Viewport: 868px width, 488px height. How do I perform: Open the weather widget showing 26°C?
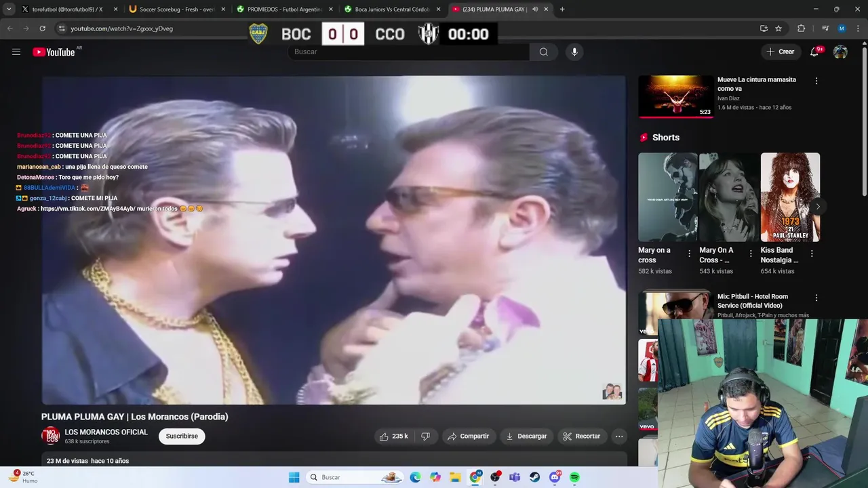pos(24,477)
